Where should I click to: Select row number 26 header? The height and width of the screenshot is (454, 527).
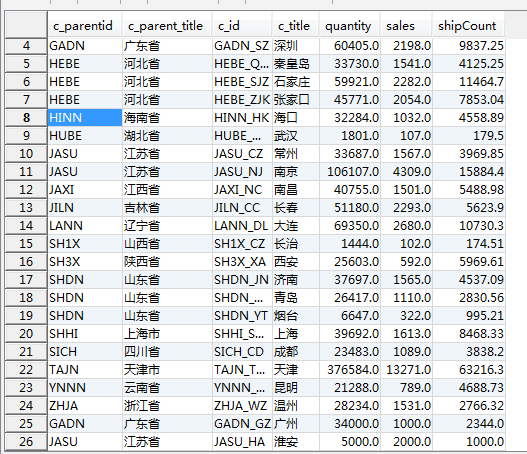coord(26,442)
